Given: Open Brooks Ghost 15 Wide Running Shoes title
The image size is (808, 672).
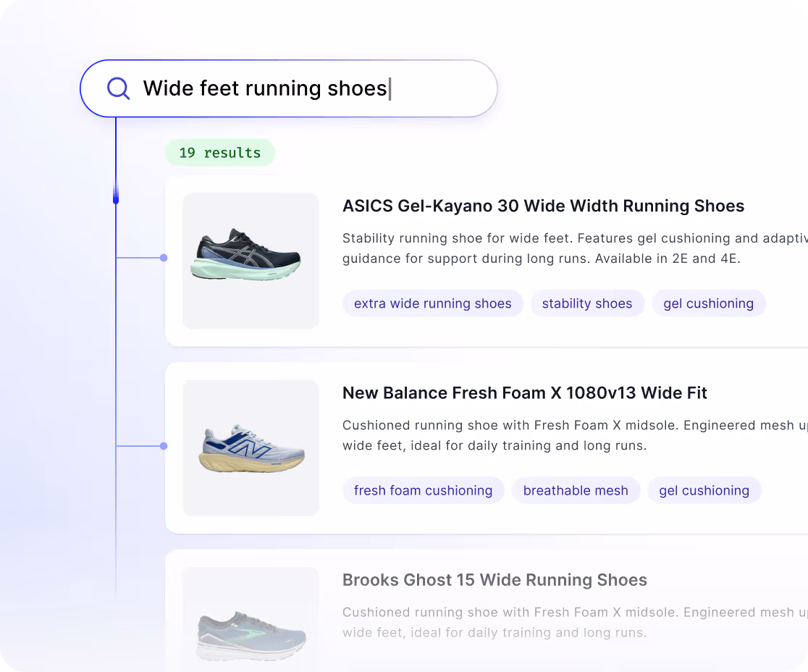Looking at the screenshot, I should coord(495,580).
